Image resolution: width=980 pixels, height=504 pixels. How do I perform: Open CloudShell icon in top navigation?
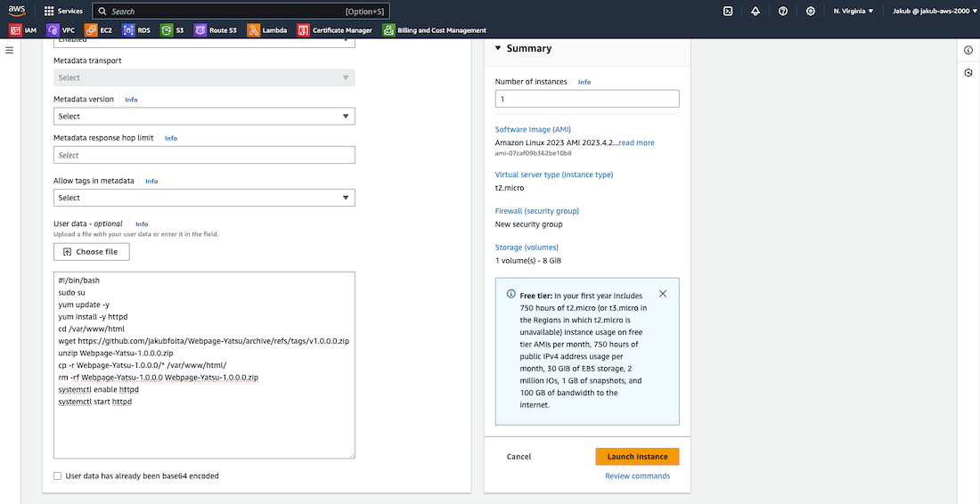pos(728,12)
